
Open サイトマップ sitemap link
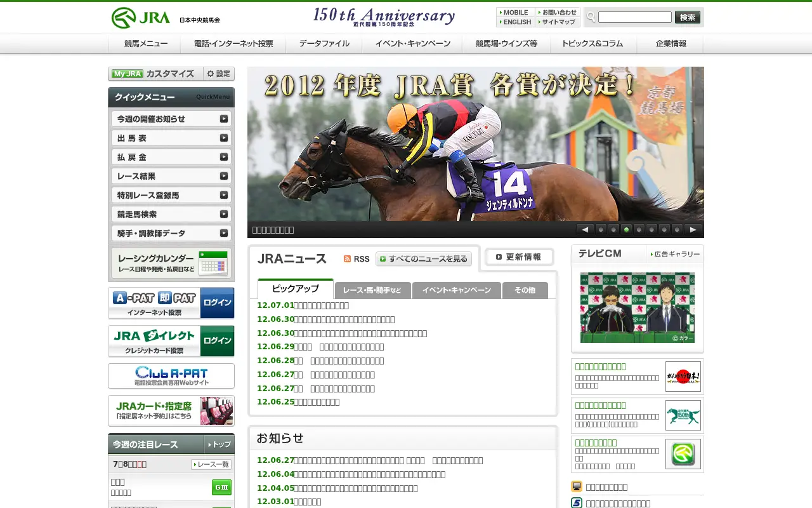pyautogui.click(x=557, y=22)
